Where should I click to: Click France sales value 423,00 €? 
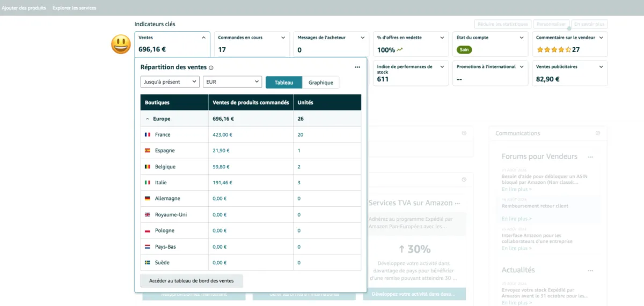coord(222,135)
